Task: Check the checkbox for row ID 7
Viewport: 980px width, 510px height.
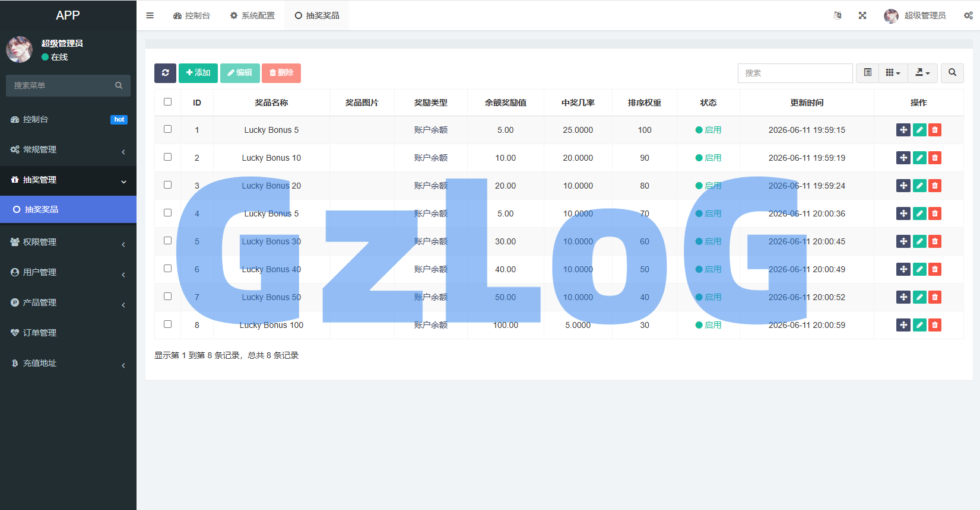Action: pyautogui.click(x=168, y=297)
